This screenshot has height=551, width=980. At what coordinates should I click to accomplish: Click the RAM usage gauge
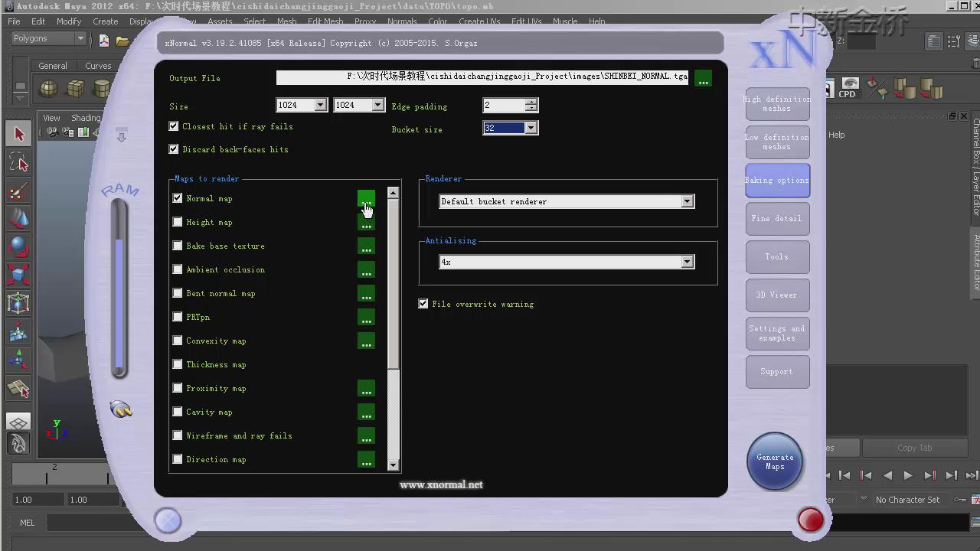coord(119,289)
